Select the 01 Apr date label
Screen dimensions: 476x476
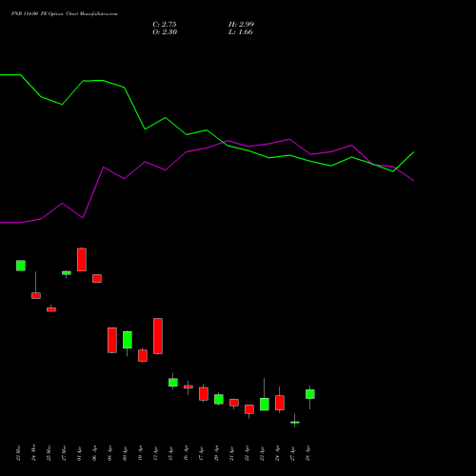[x=79, y=453]
